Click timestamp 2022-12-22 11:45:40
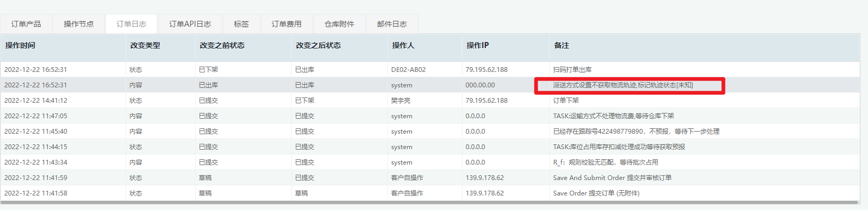The width and height of the screenshot is (868, 212). [x=36, y=132]
